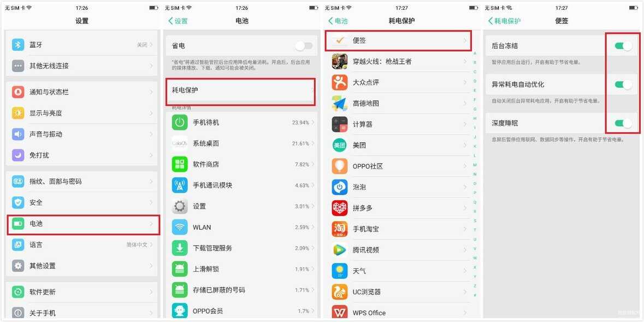The width and height of the screenshot is (644, 322).
Task: Jump to letter M in alphabet index
Action: [475, 165]
